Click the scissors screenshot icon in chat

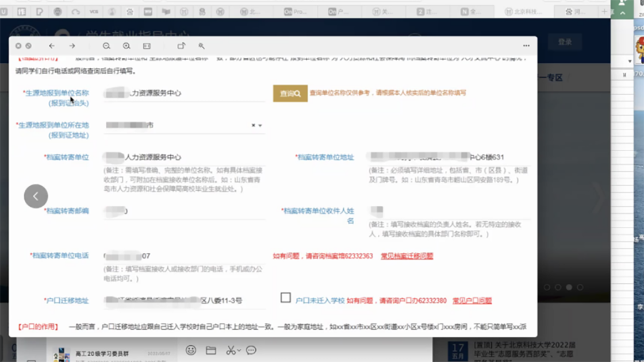(231, 350)
